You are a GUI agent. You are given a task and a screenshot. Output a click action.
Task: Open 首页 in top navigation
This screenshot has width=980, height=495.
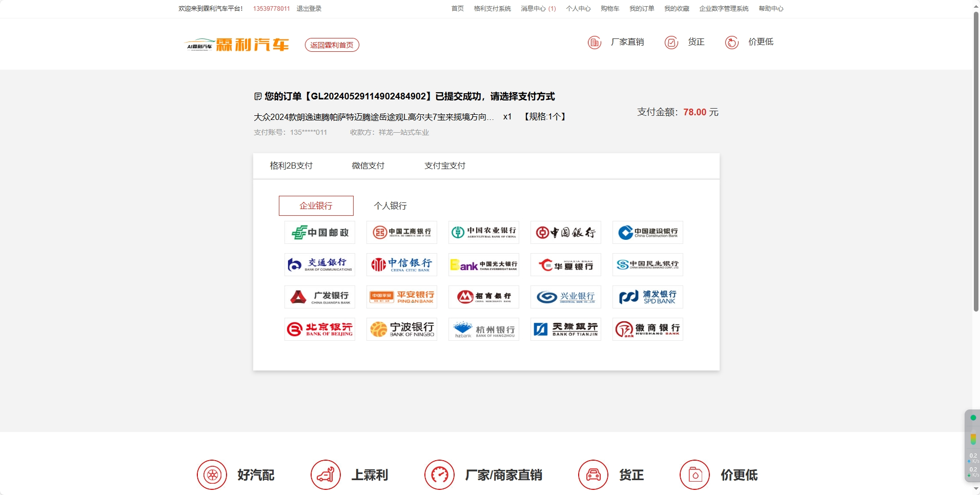[x=458, y=9]
